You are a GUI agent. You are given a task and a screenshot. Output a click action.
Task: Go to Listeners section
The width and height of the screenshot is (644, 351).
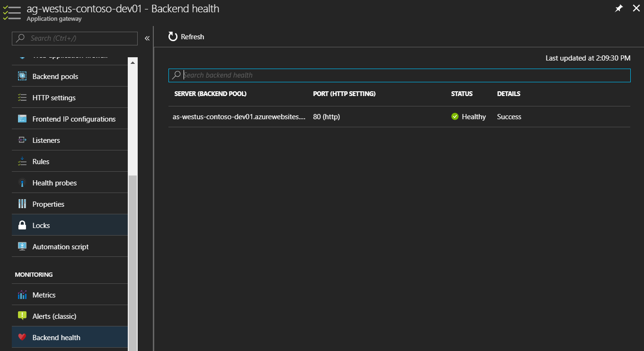click(x=70, y=140)
